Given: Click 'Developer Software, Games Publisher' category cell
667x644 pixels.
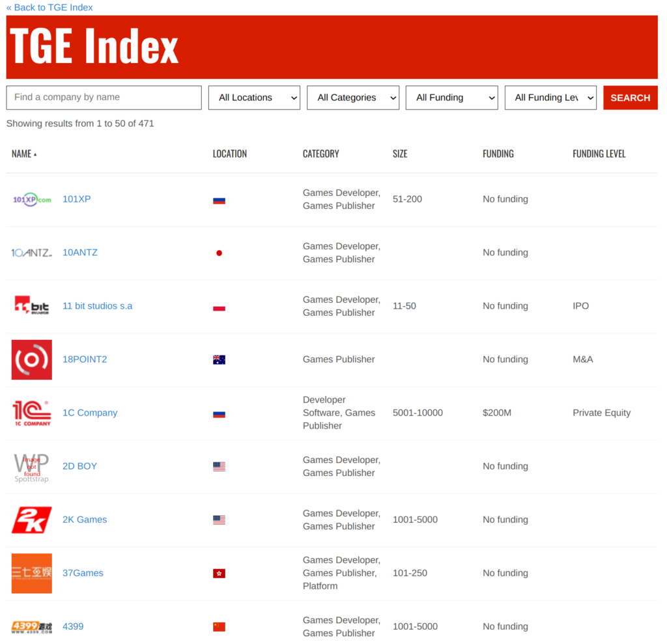Looking at the screenshot, I should [x=339, y=413].
